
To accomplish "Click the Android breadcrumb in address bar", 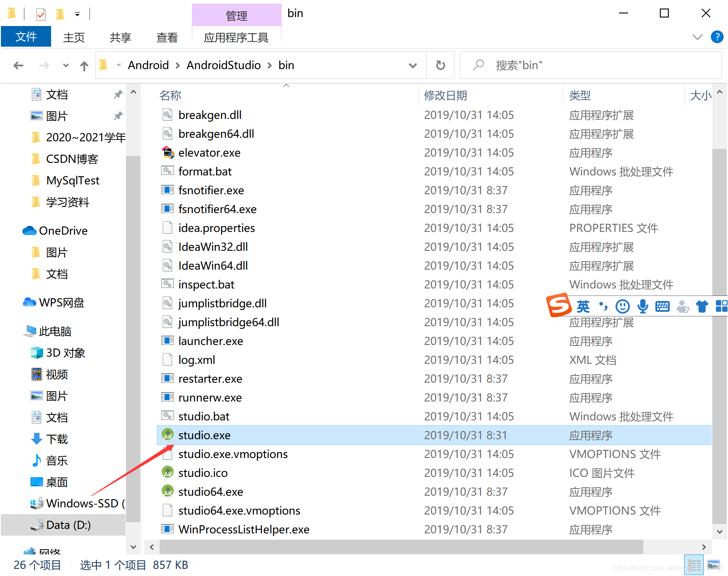I will (x=148, y=65).
